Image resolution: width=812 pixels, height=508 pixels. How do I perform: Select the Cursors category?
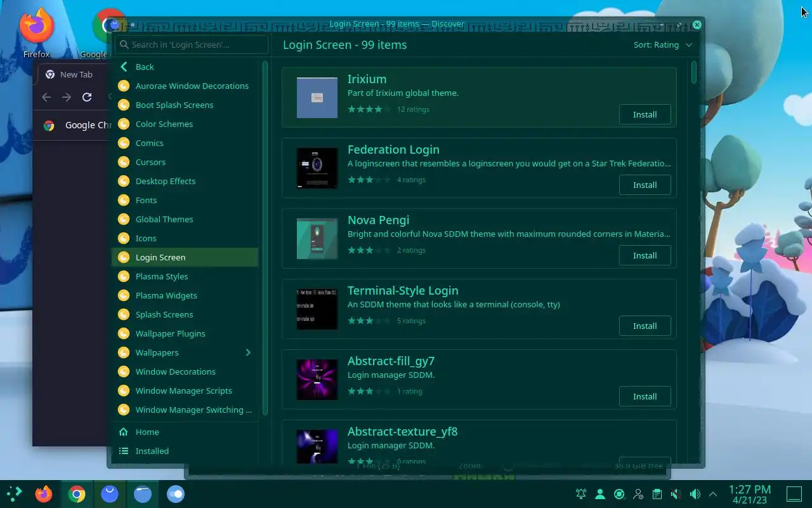[x=185, y=162]
